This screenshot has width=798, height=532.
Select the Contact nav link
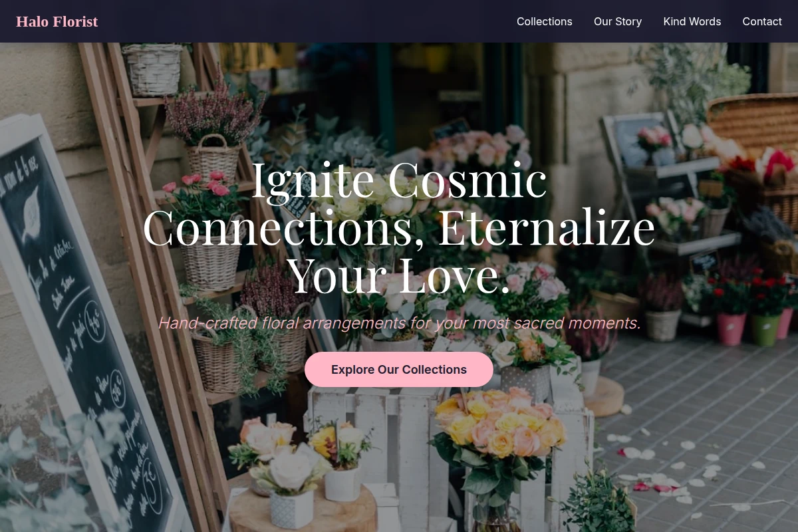761,21
